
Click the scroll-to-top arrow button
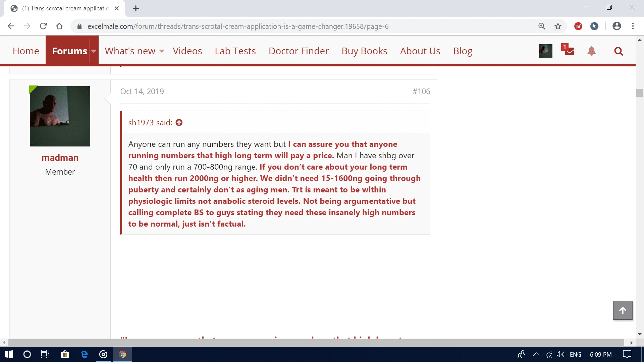click(623, 310)
